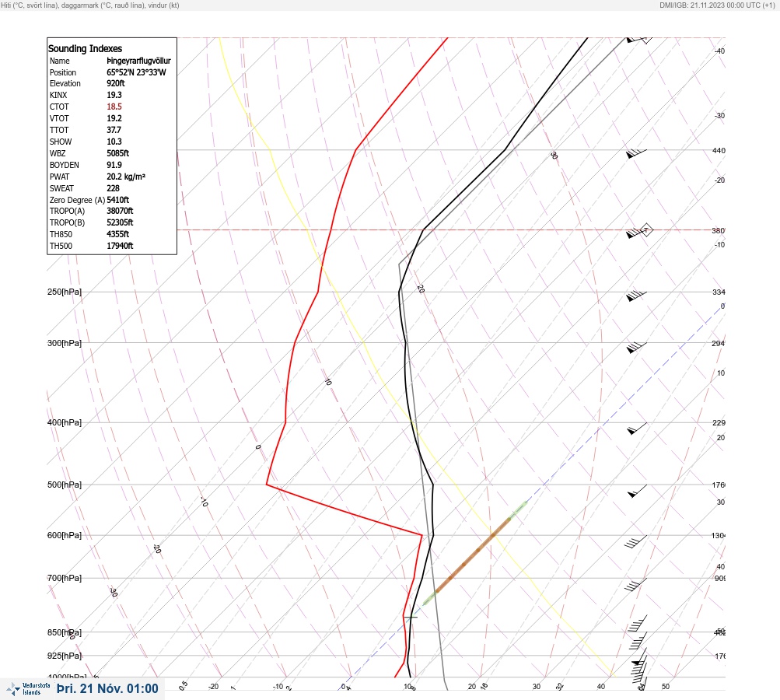Click the 'Name' row label in Sounding Indexes

pyautogui.click(x=60, y=61)
